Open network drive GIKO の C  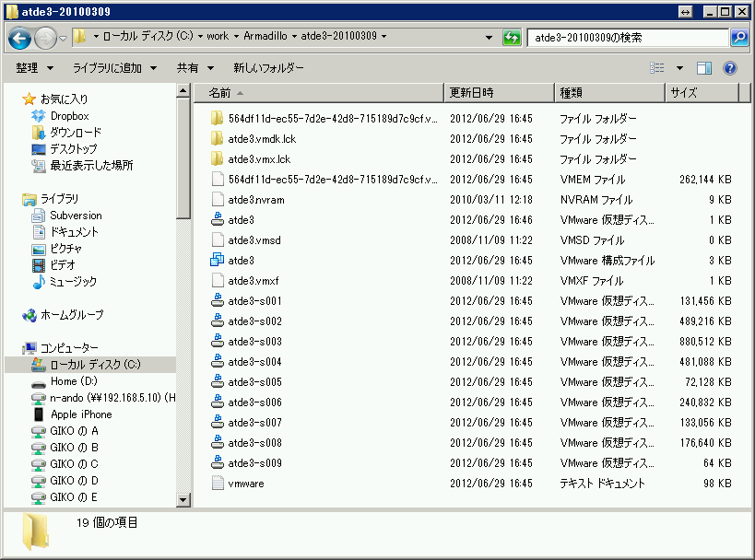[x=65, y=464]
